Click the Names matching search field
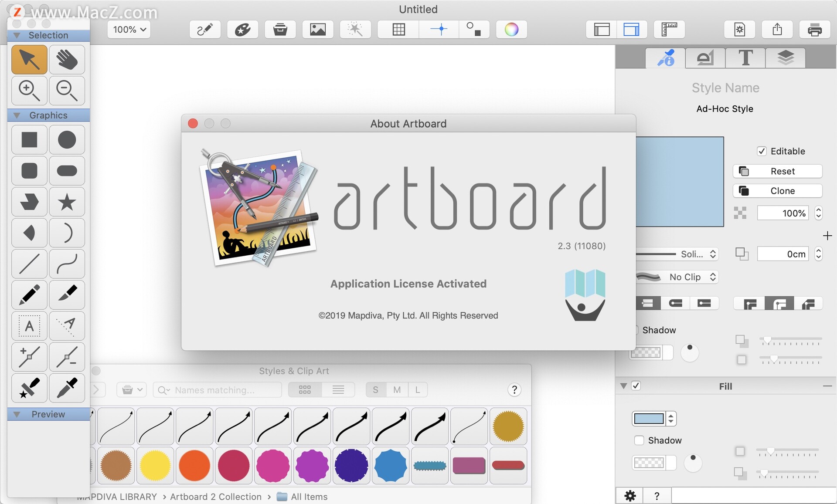This screenshot has width=837, height=504. pyautogui.click(x=217, y=389)
